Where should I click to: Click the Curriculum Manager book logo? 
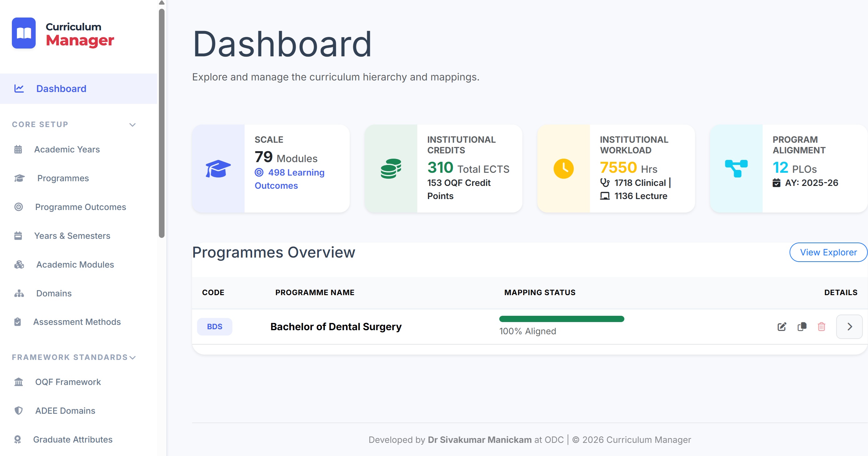click(24, 33)
